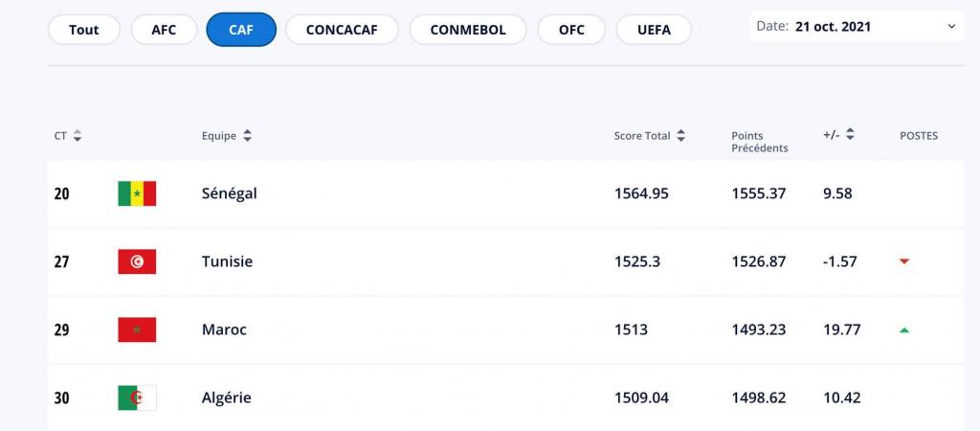This screenshot has width=980, height=431.
Task: Switch to the CONCACAF filter
Action: 342,30
